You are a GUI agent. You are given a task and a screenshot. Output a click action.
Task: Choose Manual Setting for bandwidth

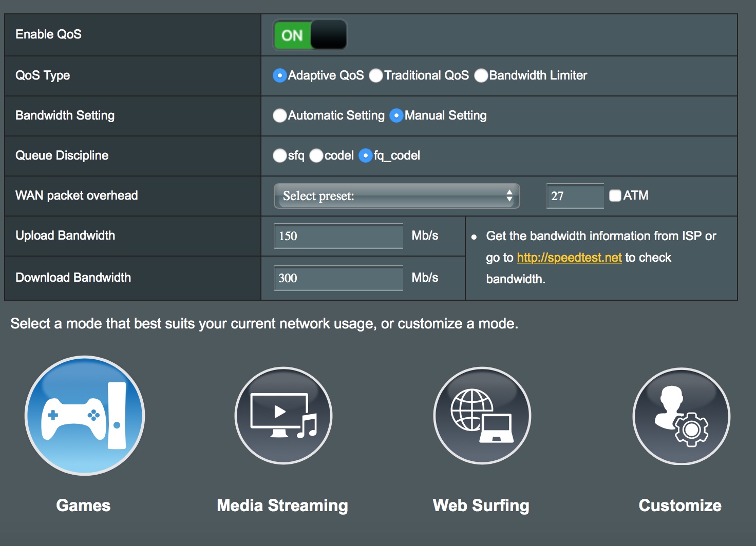[396, 115]
